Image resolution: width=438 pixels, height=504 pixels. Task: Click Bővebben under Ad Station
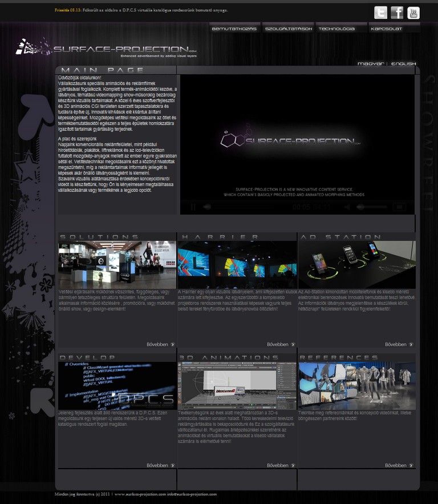pyautogui.click(x=399, y=344)
